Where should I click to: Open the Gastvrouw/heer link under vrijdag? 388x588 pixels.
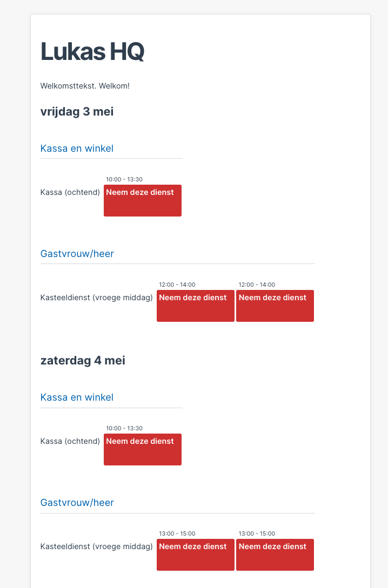(x=77, y=253)
